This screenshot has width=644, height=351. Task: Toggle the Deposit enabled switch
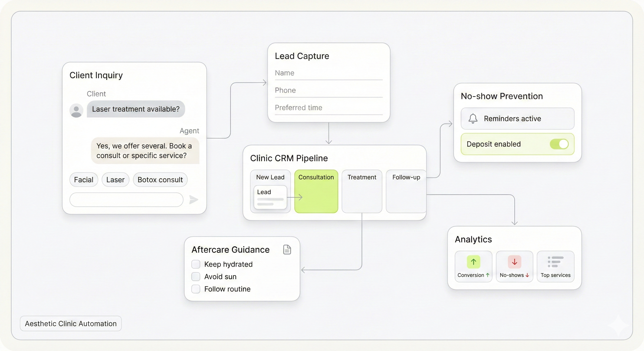tap(559, 144)
